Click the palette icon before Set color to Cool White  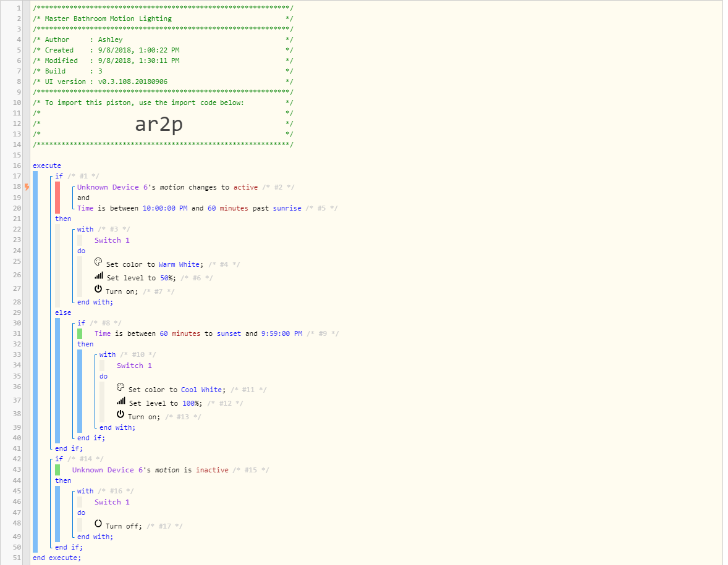coord(121,387)
